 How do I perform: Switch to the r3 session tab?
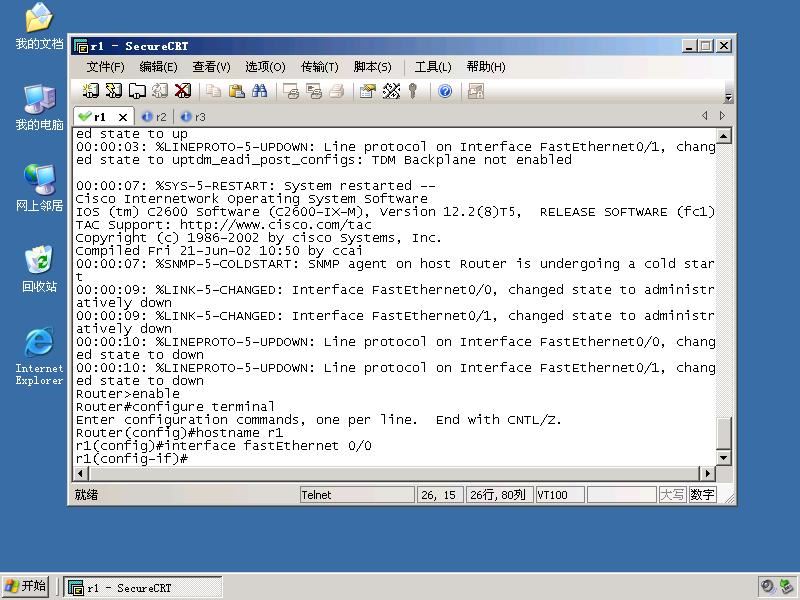[194, 117]
